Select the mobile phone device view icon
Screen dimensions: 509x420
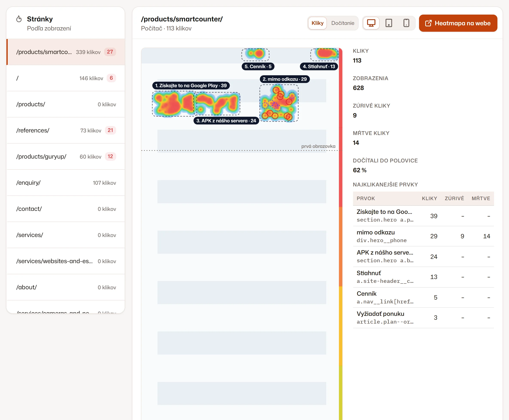pos(406,23)
